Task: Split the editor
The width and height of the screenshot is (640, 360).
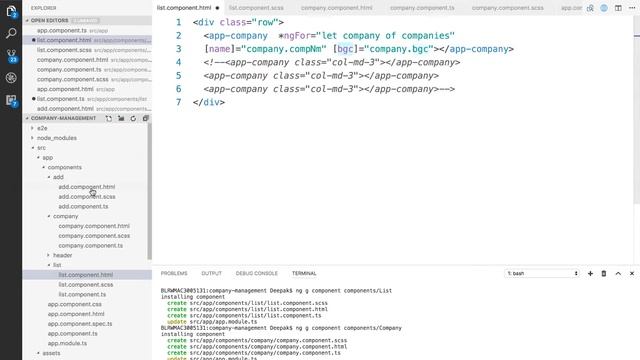Action: click(x=618, y=8)
